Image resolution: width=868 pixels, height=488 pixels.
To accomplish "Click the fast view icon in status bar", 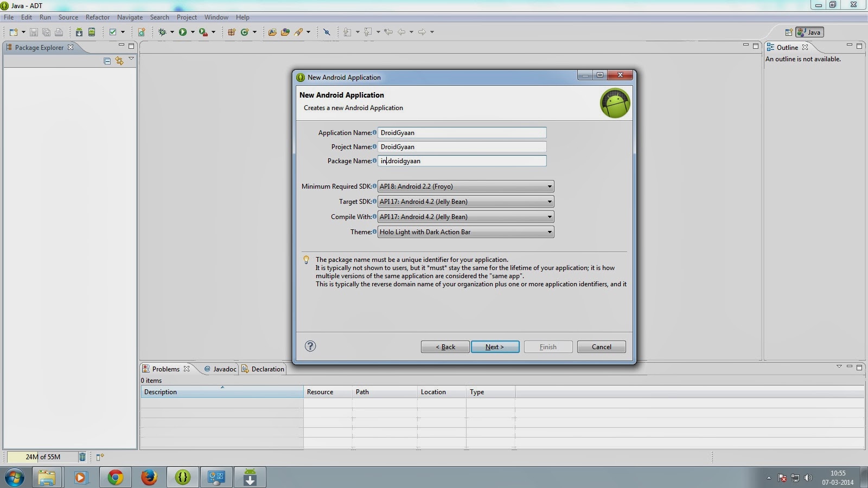I will point(100,457).
